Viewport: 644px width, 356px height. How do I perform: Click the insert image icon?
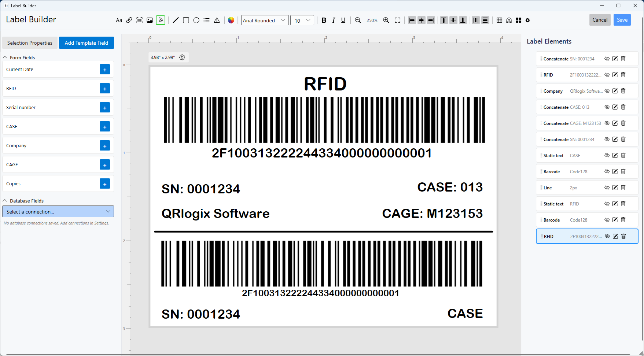pos(150,20)
